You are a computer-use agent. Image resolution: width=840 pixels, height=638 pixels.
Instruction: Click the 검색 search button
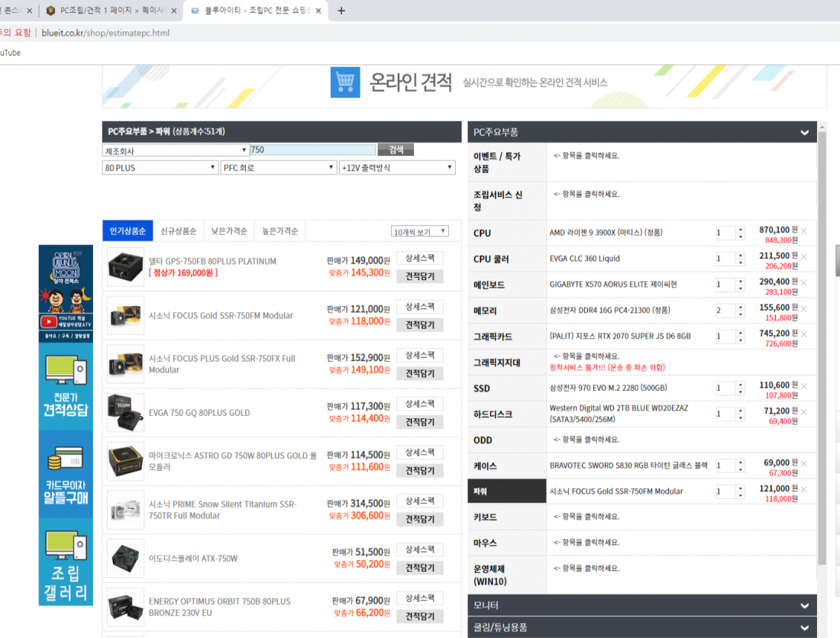coord(396,150)
